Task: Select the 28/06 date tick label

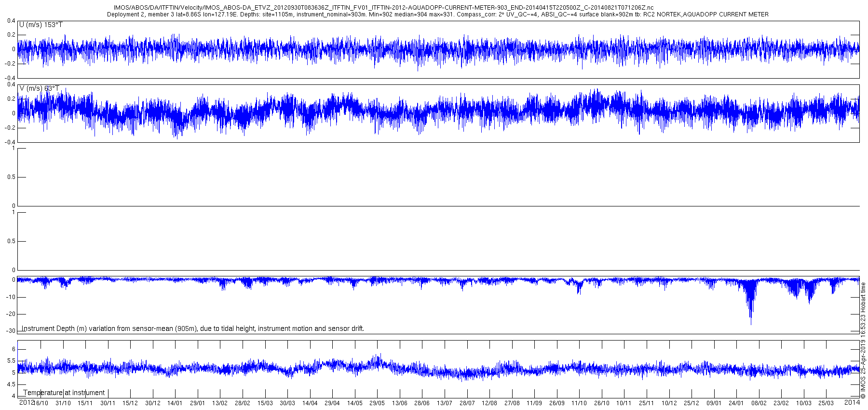Action: coord(422,403)
